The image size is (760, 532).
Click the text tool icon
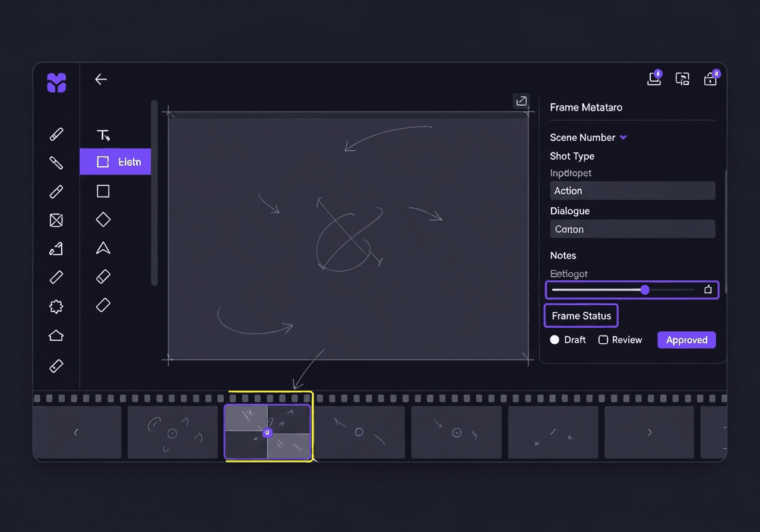tap(103, 135)
